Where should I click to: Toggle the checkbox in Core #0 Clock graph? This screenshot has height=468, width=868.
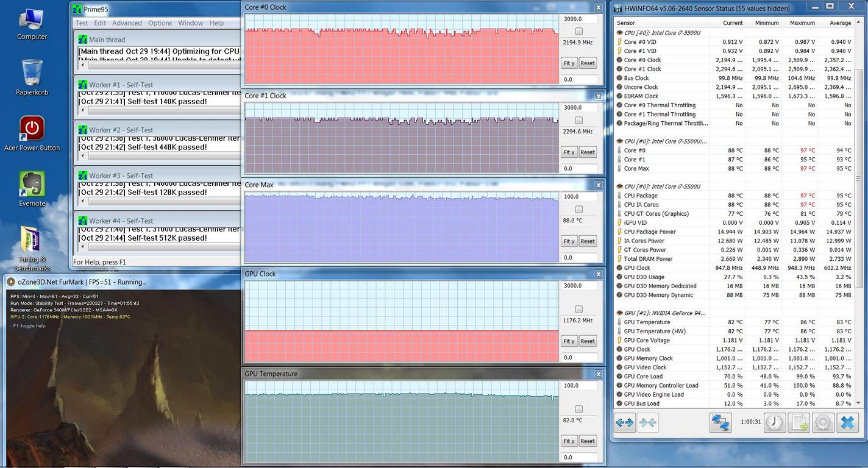(578, 31)
